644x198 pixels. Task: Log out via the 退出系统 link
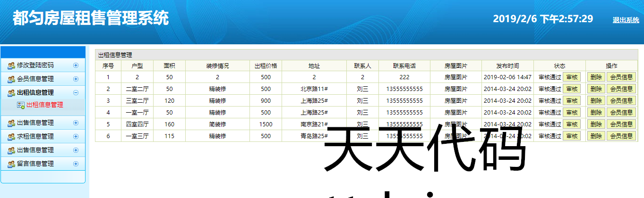[x=626, y=20]
